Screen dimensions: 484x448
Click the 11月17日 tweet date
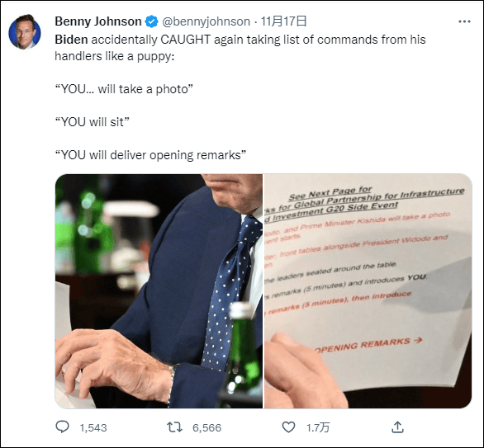(283, 21)
